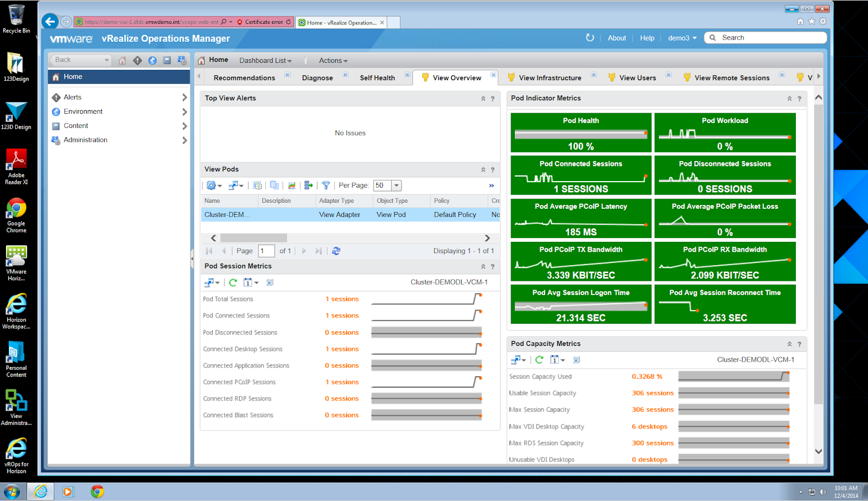This screenshot has width=868, height=501.
Task: Focus the Search field in the header
Action: click(x=765, y=37)
